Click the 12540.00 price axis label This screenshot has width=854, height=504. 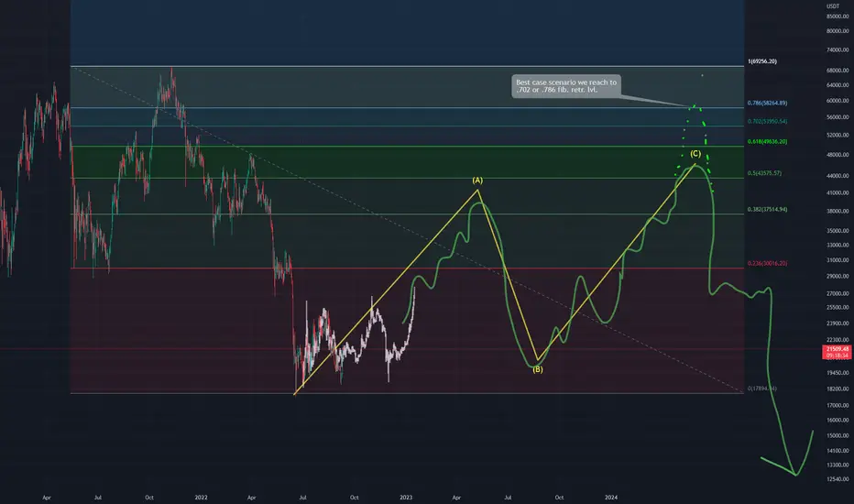(x=838, y=479)
